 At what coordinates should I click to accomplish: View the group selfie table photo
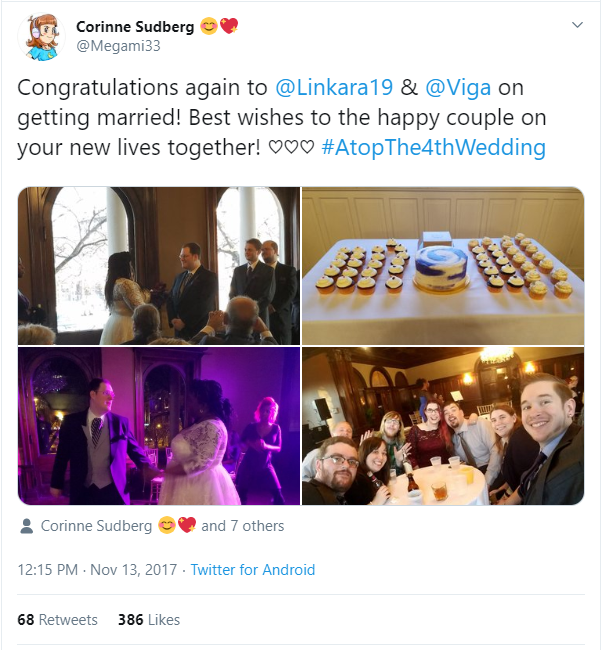[x=443, y=426]
